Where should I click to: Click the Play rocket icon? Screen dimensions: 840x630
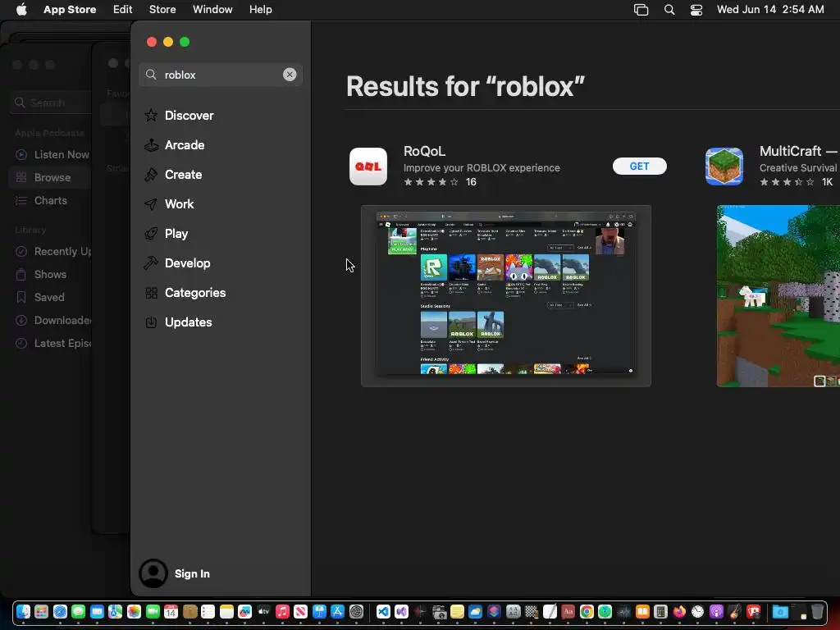point(151,233)
